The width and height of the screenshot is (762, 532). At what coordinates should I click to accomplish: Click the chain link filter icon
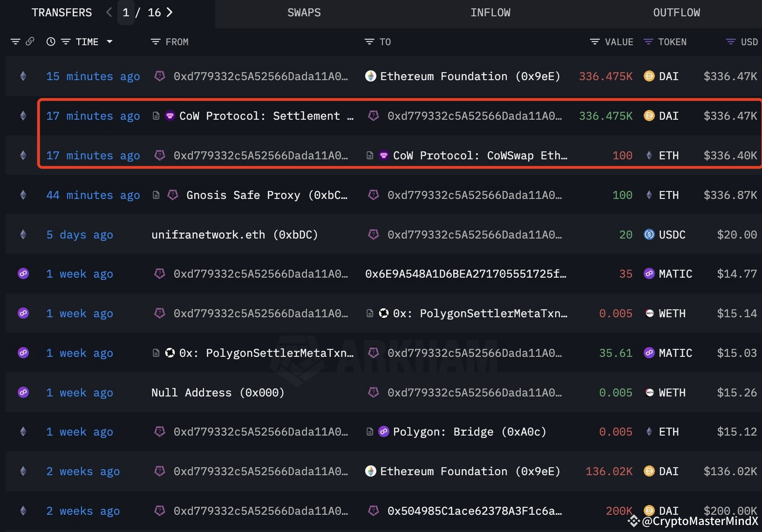(30, 41)
